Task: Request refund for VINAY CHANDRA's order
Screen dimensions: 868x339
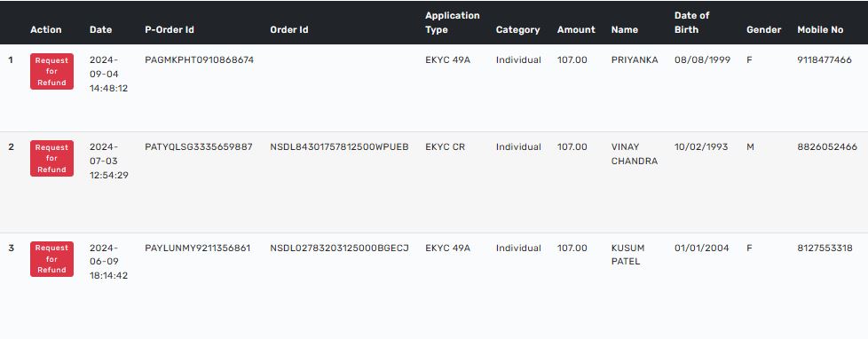Action: [x=51, y=159]
